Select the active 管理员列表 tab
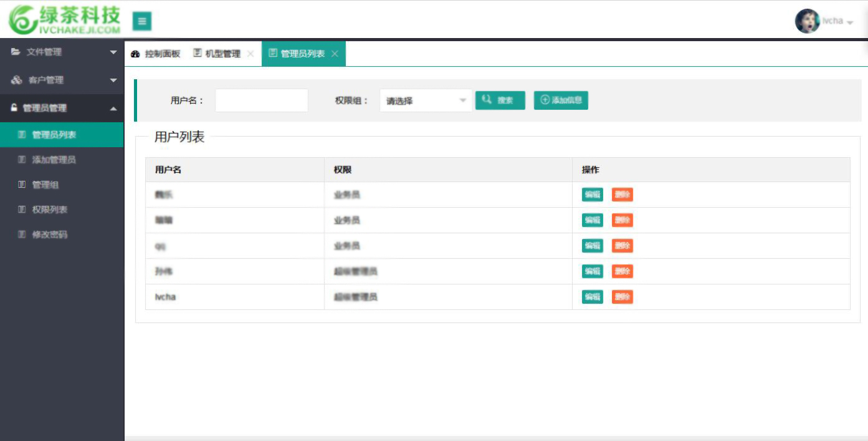This screenshot has height=441, width=868. pyautogui.click(x=303, y=54)
